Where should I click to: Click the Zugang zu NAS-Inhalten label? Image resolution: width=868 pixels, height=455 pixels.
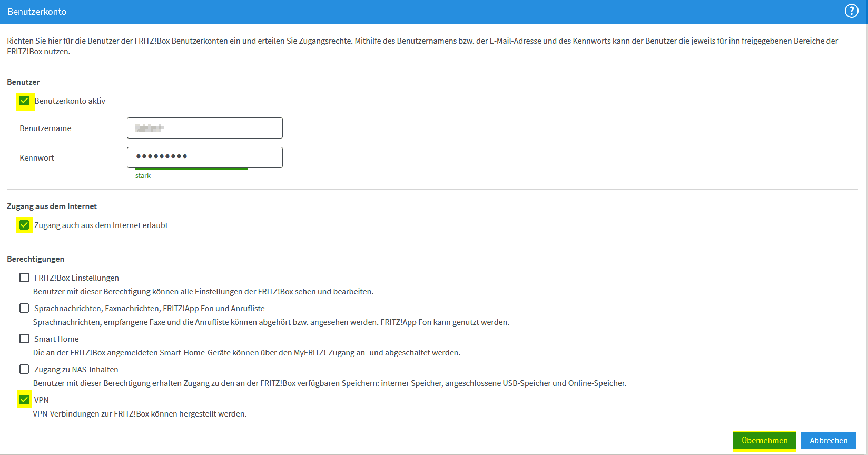pyautogui.click(x=76, y=370)
